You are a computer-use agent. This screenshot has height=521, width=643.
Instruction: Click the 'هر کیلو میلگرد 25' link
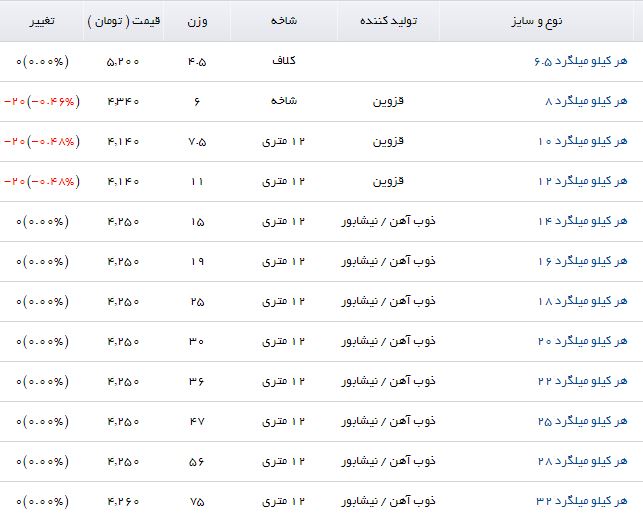[581, 422]
